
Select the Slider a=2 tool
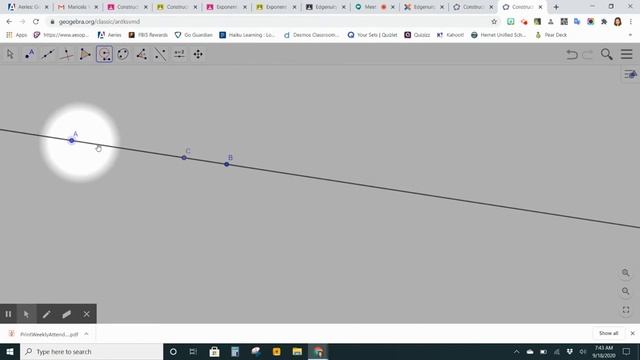coord(179,54)
